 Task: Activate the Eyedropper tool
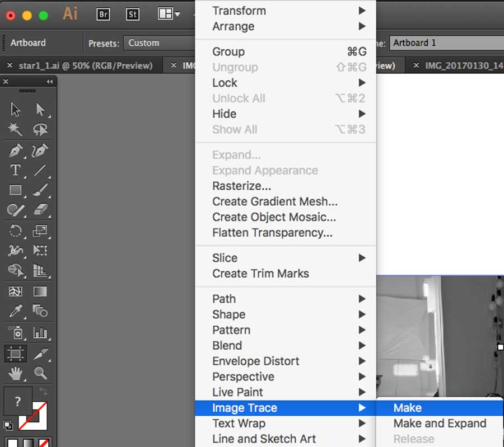point(16,312)
